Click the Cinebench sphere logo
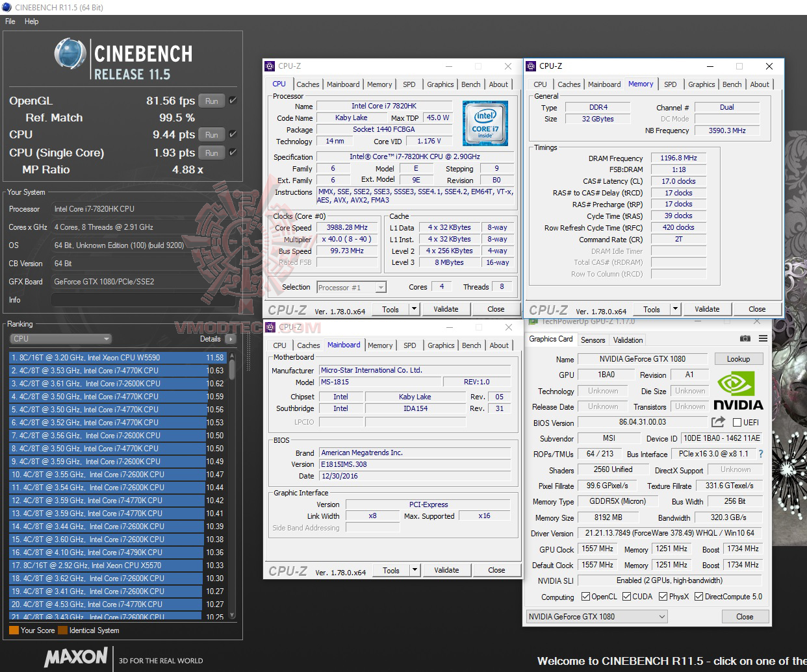The width and height of the screenshot is (807, 672). click(x=70, y=53)
